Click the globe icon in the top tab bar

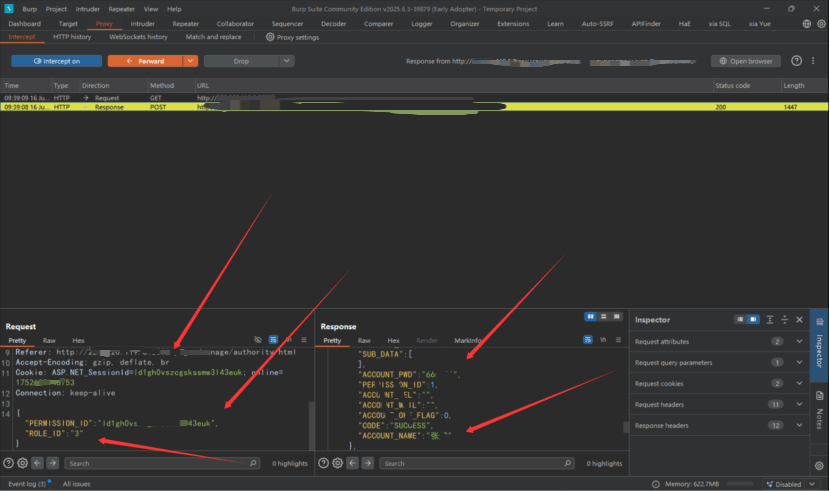pos(806,24)
